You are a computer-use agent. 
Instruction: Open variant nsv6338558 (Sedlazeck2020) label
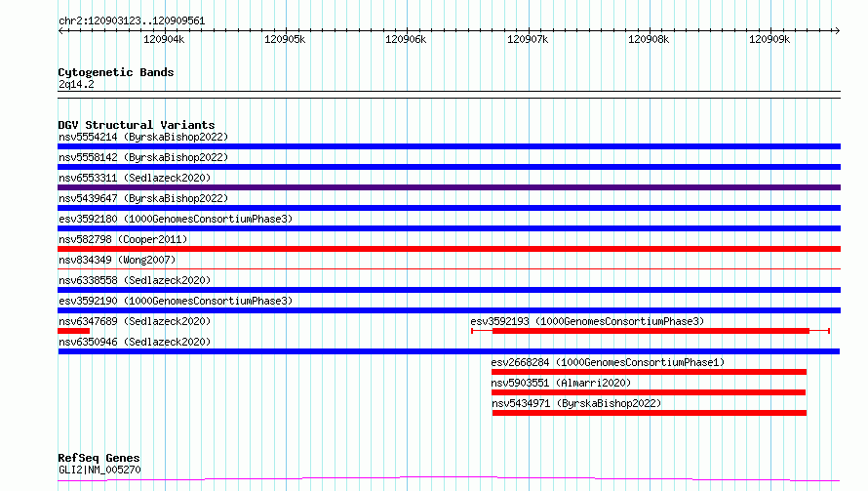pyautogui.click(x=135, y=280)
